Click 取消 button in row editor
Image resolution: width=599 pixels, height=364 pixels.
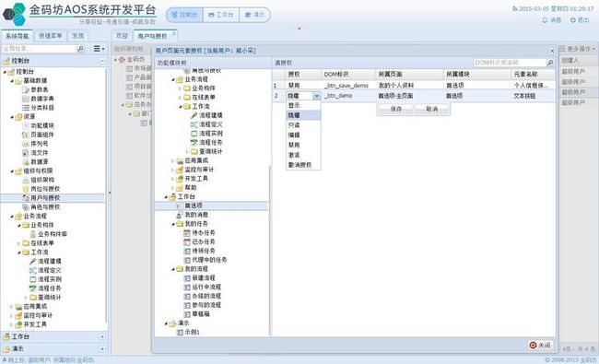(x=431, y=109)
